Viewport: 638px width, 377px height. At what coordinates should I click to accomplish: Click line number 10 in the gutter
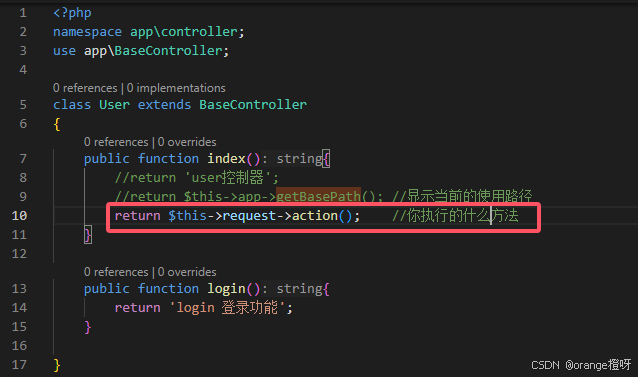coord(19,216)
